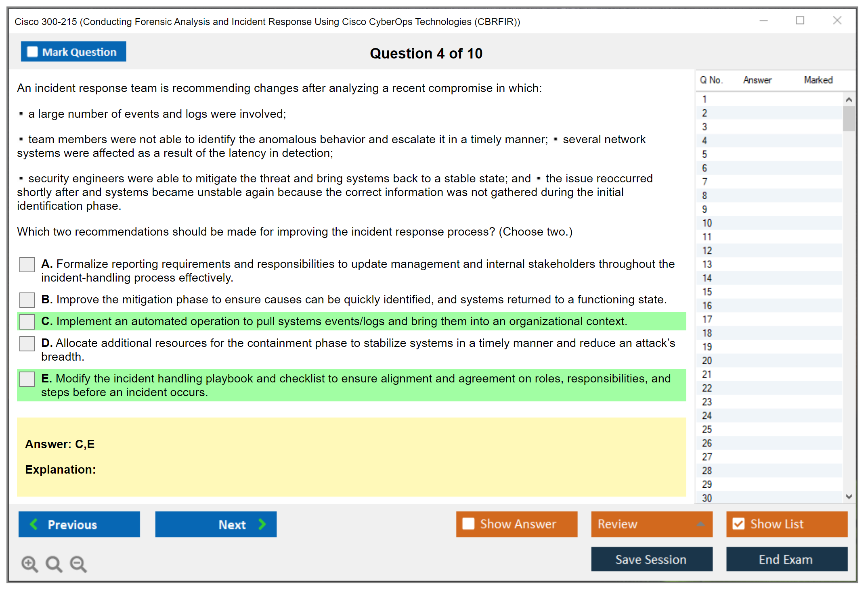This screenshot has width=868, height=593.
Task: Enable the Show Answer checkbox
Action: click(468, 524)
